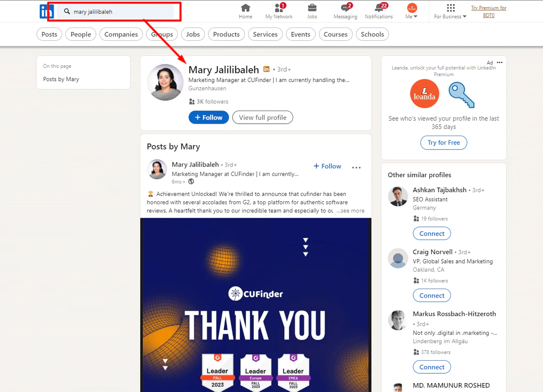Viewport: 543px width, 392px height.
Task: Open Messaging
Action: coord(344,8)
